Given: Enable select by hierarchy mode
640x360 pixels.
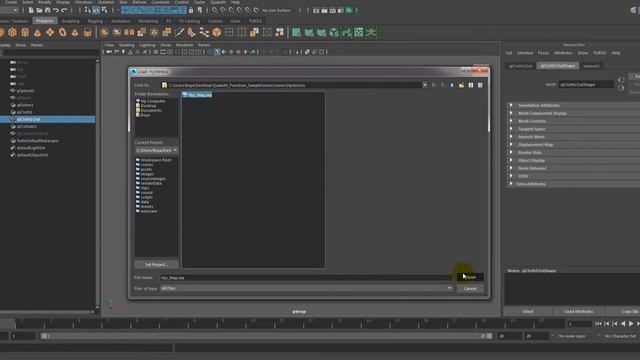Looking at the screenshot, I should pos(87,10).
